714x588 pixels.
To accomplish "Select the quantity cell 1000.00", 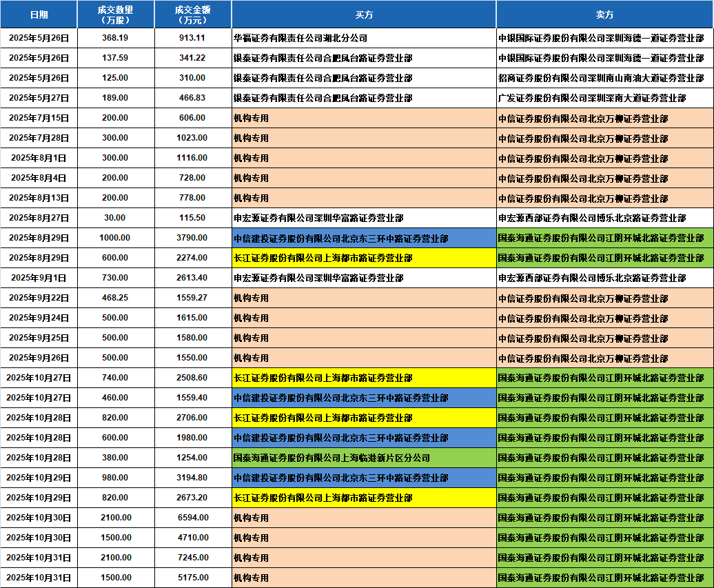I will point(116,238).
